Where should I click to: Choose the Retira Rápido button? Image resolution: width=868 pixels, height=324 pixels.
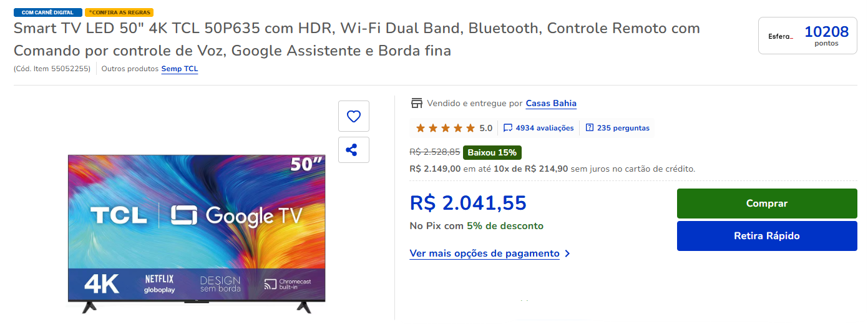(x=767, y=236)
